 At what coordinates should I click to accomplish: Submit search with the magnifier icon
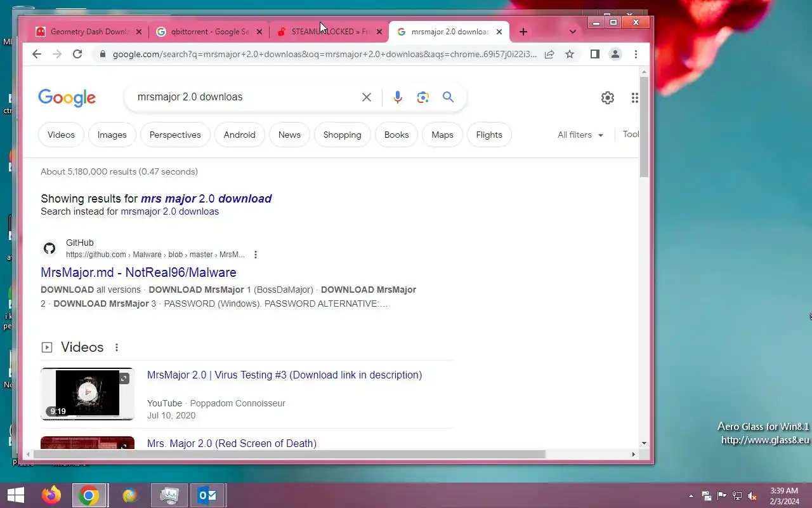click(449, 97)
